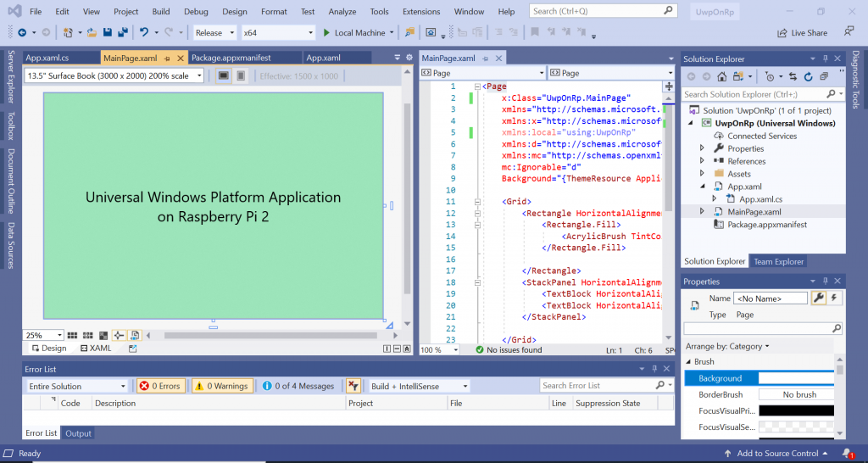Click the Save All icon
The height and width of the screenshot is (463, 868).
(x=122, y=33)
